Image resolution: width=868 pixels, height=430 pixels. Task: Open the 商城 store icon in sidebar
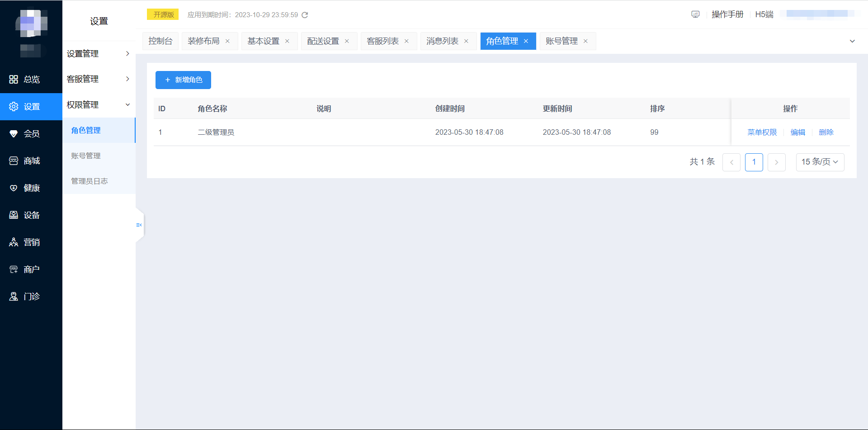pyautogui.click(x=14, y=161)
